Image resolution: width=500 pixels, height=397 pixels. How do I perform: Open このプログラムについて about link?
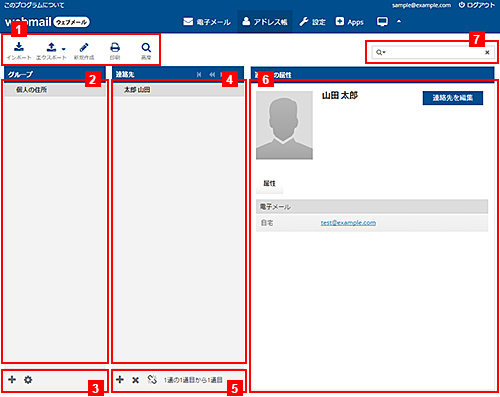[34, 5]
